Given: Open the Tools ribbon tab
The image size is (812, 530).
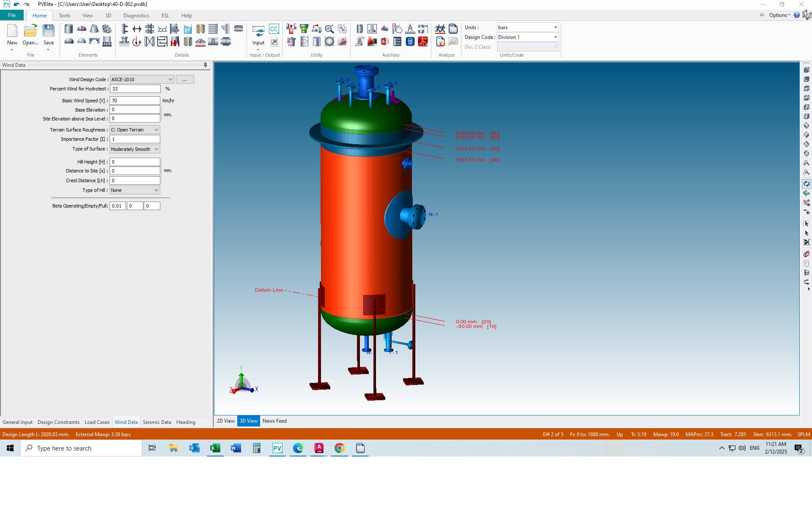Looking at the screenshot, I should [64, 16].
